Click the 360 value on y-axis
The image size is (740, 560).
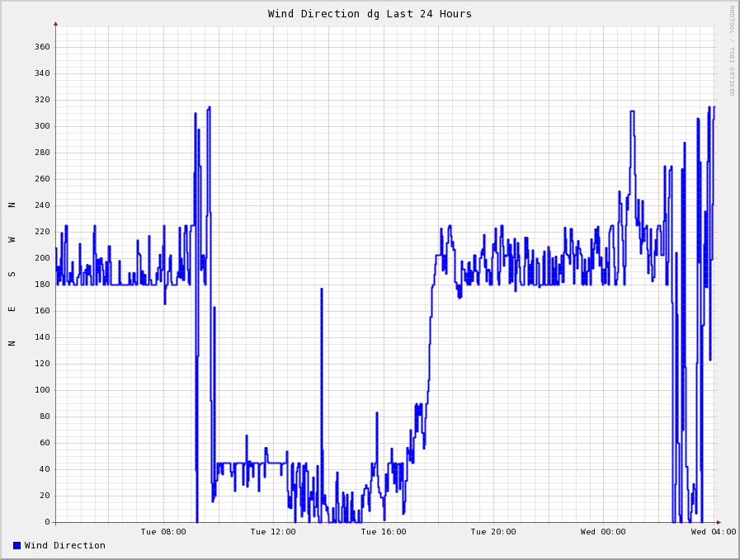[x=42, y=47]
